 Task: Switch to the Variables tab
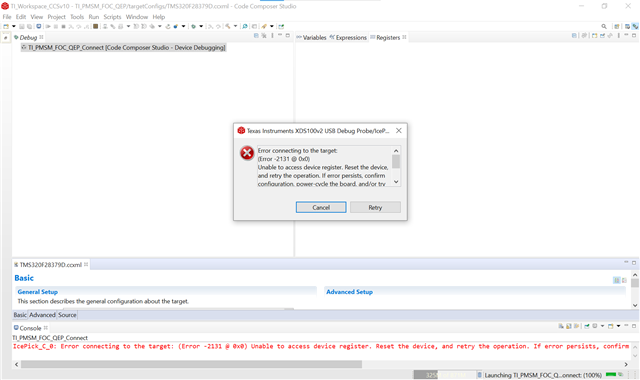pyautogui.click(x=311, y=37)
